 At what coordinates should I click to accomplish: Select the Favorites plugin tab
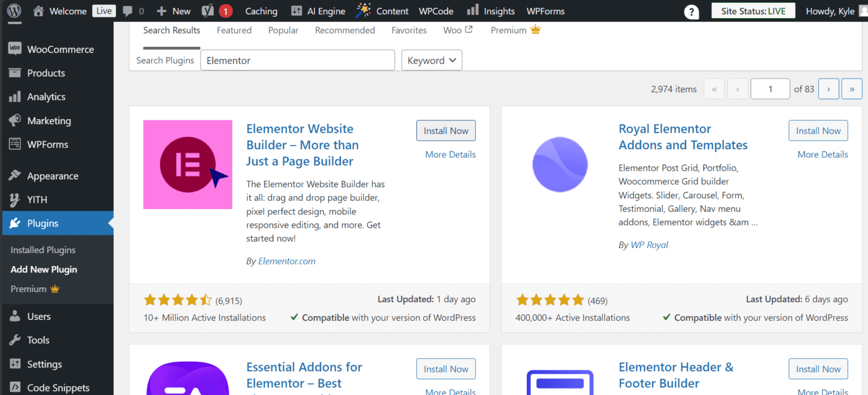pyautogui.click(x=409, y=30)
